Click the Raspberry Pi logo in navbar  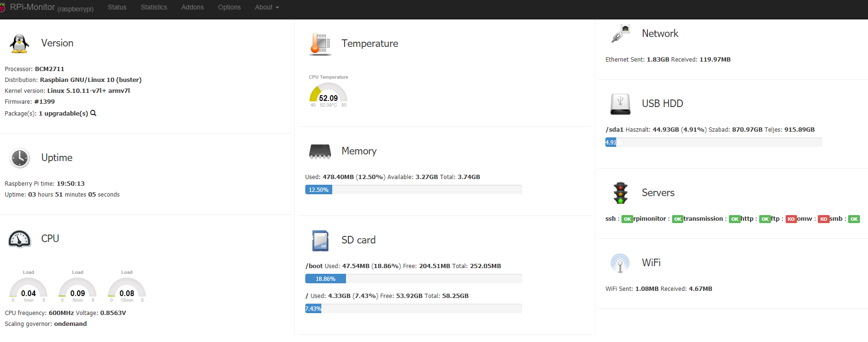pyautogui.click(x=2, y=8)
